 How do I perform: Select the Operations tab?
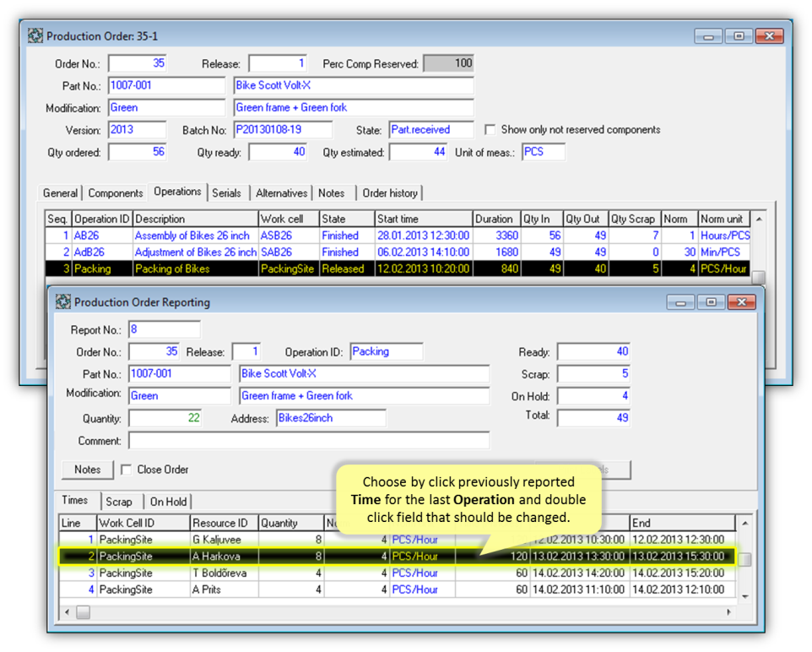(177, 191)
